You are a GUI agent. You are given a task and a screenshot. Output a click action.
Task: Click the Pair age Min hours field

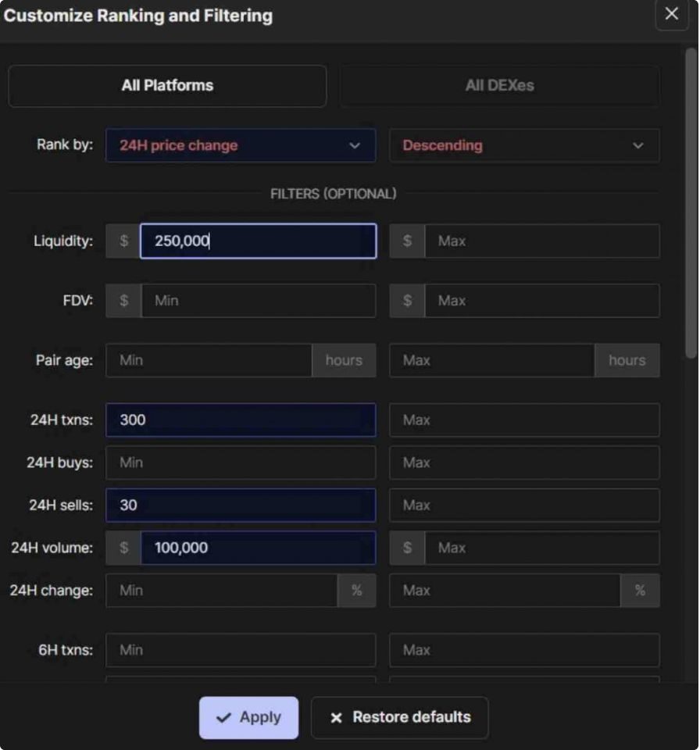tap(209, 360)
